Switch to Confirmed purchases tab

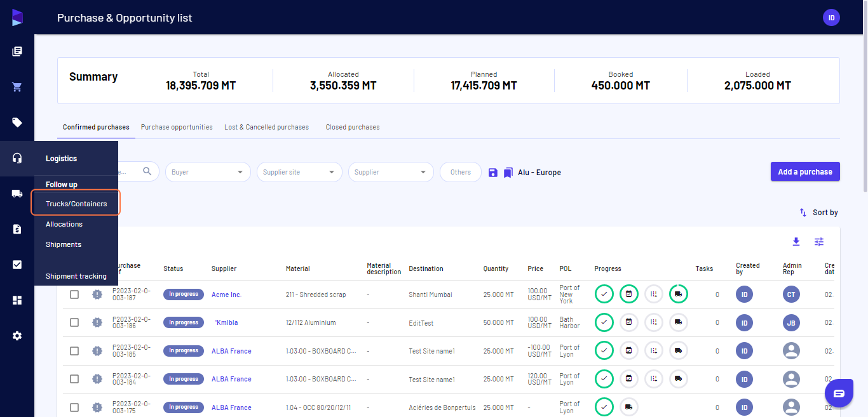tap(96, 127)
